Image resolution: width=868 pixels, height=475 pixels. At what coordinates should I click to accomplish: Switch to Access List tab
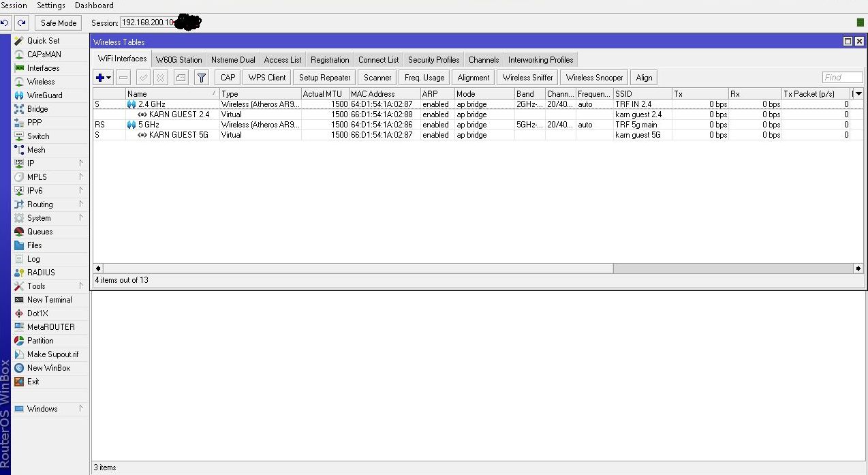point(282,60)
